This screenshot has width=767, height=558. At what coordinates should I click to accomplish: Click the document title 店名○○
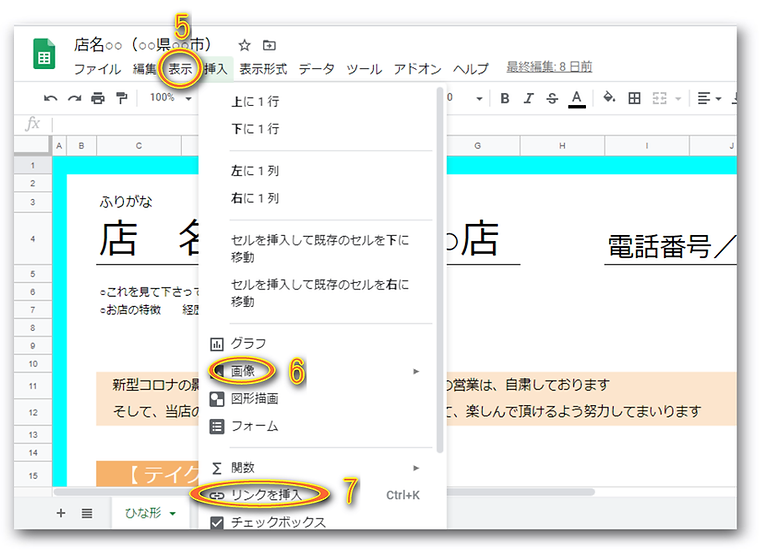click(x=142, y=45)
